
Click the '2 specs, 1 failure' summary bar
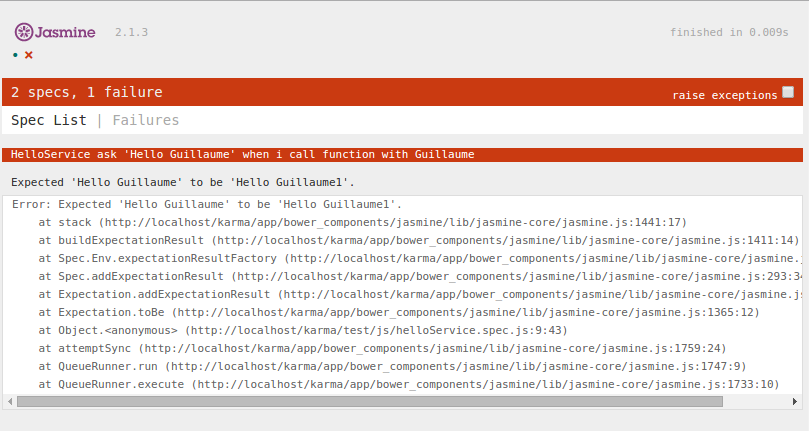pyautogui.click(x=402, y=92)
